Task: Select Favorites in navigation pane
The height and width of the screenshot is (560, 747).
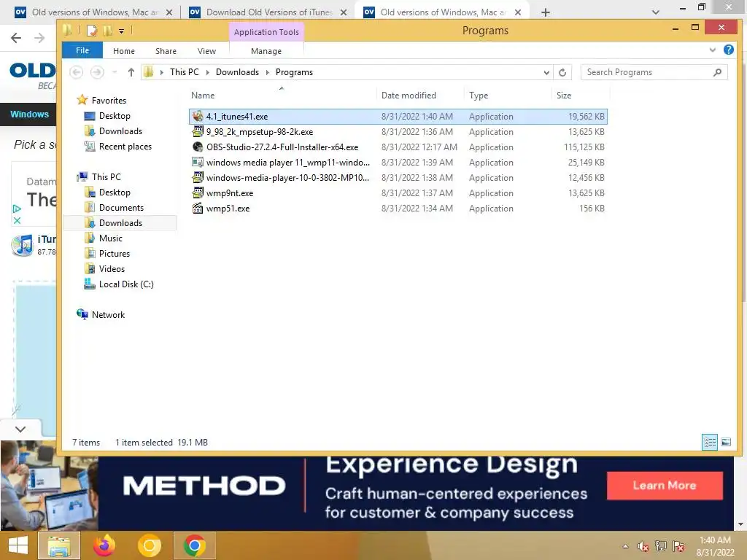Action: click(109, 101)
